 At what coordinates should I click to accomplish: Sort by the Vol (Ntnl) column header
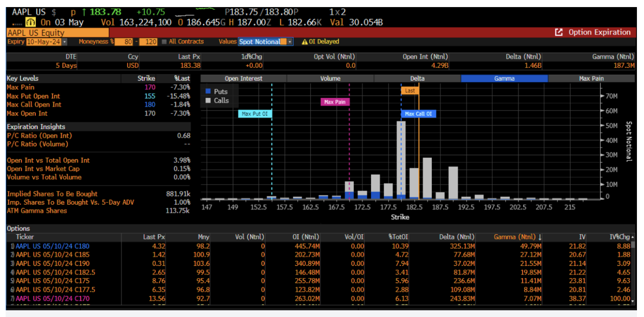pos(249,237)
